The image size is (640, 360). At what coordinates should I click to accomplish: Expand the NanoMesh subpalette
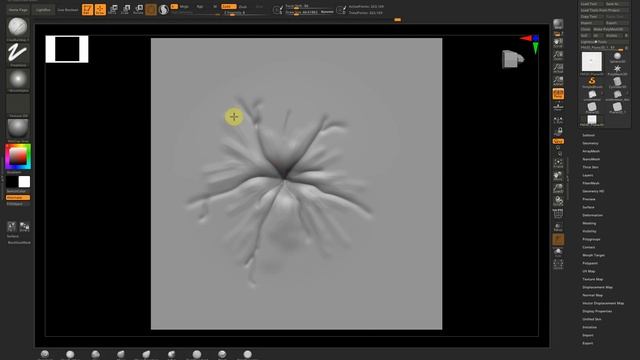(591, 159)
